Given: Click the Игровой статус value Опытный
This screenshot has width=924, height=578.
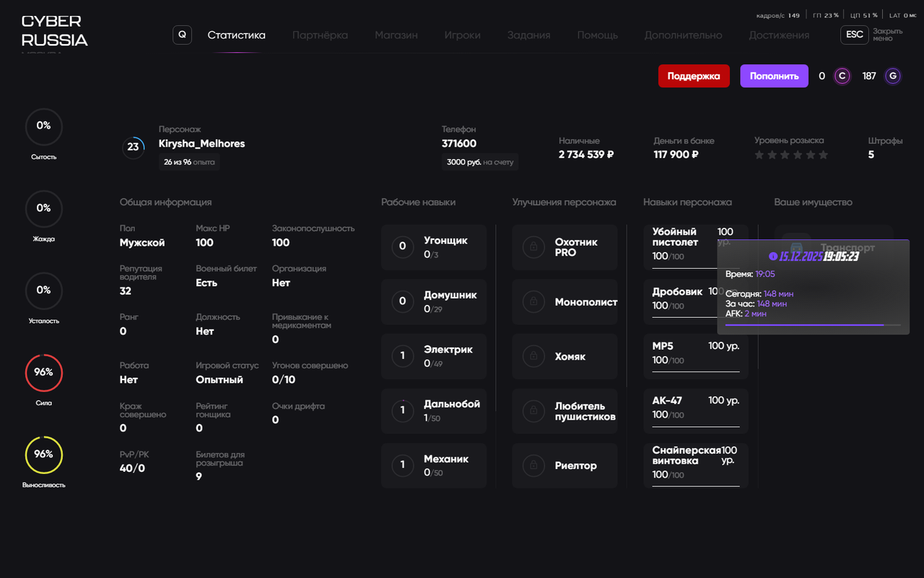Looking at the screenshot, I should pos(219,379).
